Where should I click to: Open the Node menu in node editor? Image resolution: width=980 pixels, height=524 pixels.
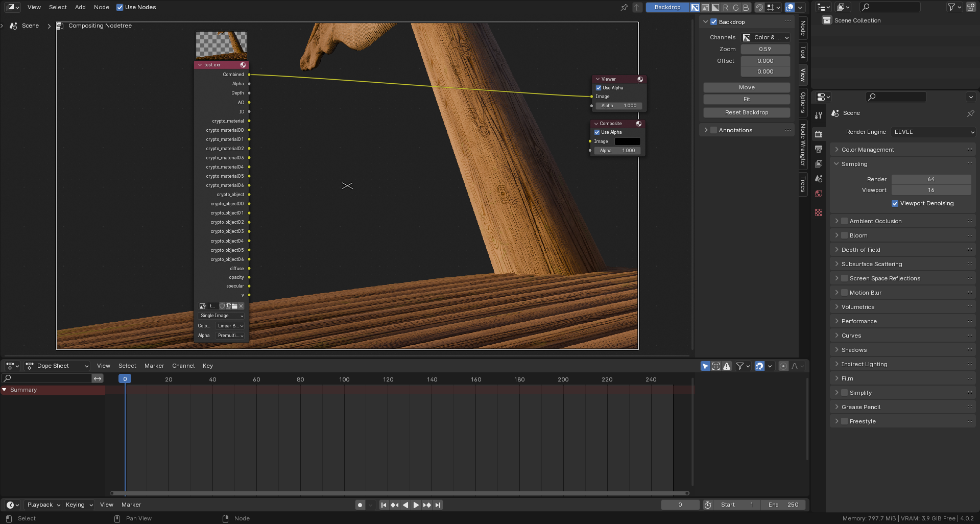point(102,7)
